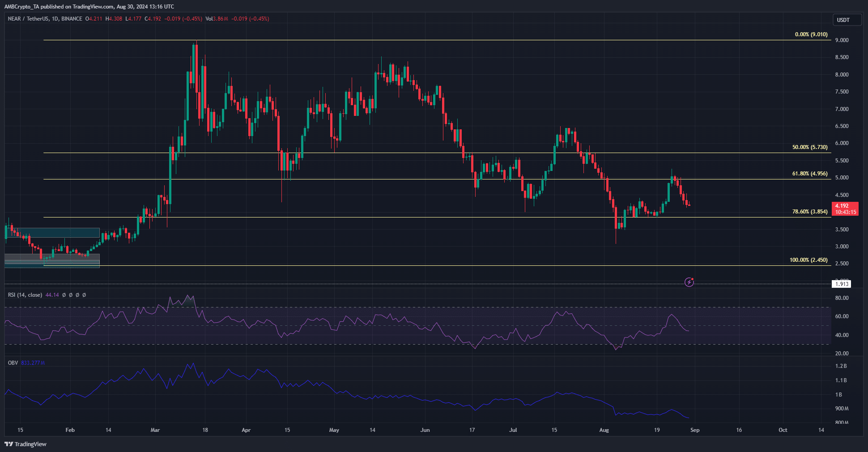Select the 0.00% (9.010) Fibonacci label
The width and height of the screenshot is (868, 452).
click(x=811, y=34)
